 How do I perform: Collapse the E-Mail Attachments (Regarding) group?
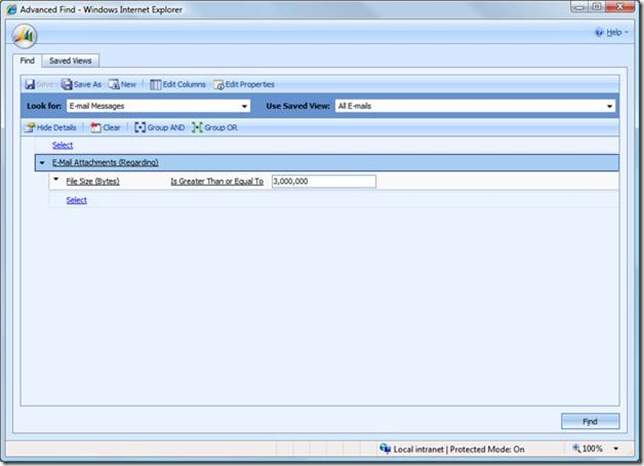(42, 162)
